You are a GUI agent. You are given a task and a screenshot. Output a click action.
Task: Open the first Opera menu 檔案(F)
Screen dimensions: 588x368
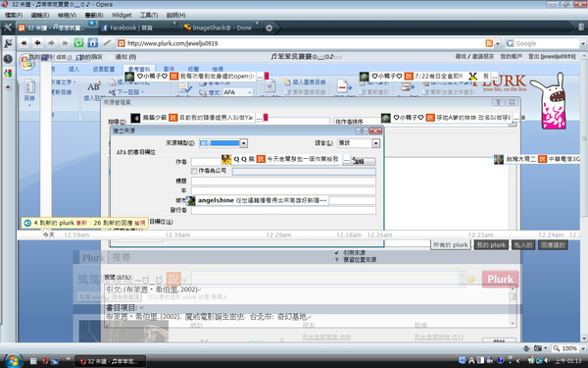(x=14, y=15)
